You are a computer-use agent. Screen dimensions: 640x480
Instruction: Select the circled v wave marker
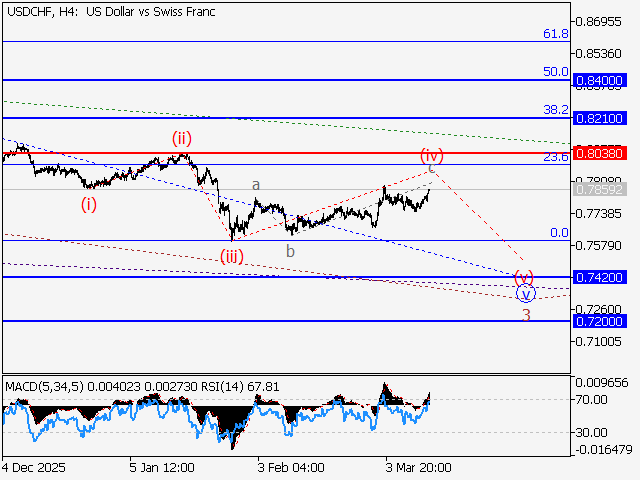tap(526, 294)
